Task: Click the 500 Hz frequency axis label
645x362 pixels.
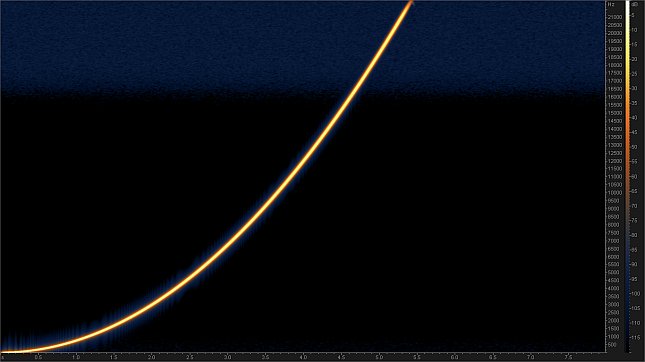Action: pyautogui.click(x=612, y=344)
